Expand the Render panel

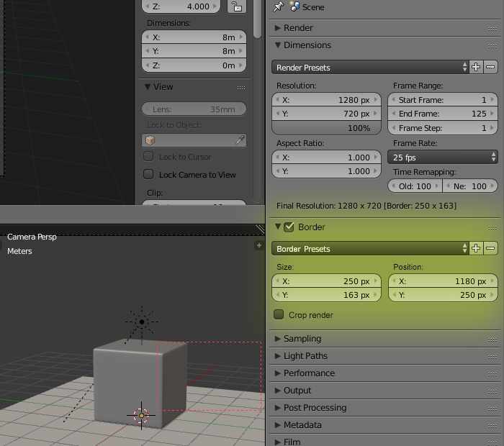(x=278, y=28)
